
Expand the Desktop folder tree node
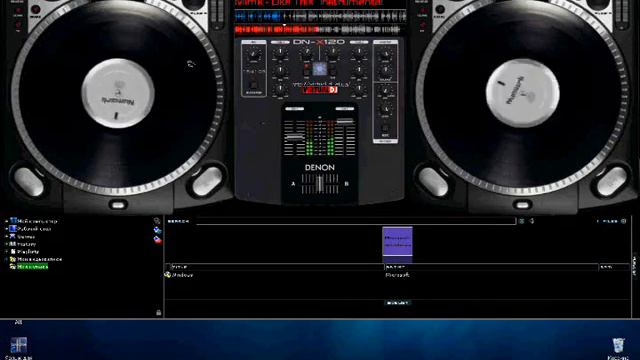(6, 229)
